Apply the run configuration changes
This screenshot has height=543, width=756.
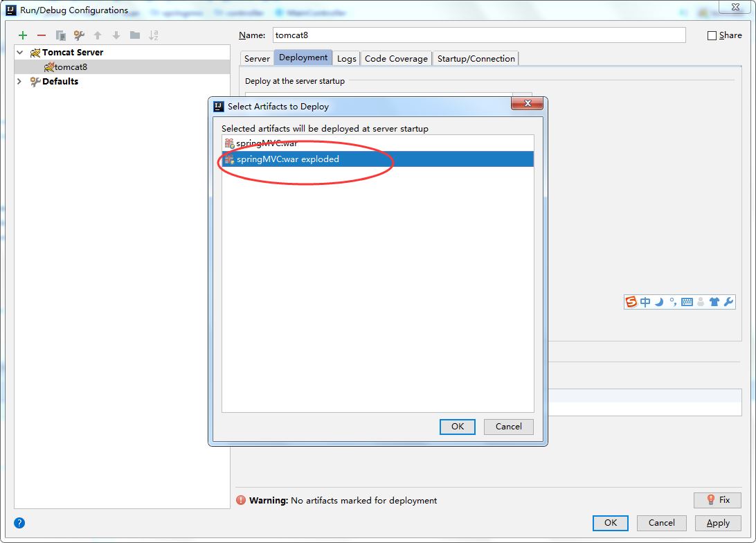(x=718, y=523)
